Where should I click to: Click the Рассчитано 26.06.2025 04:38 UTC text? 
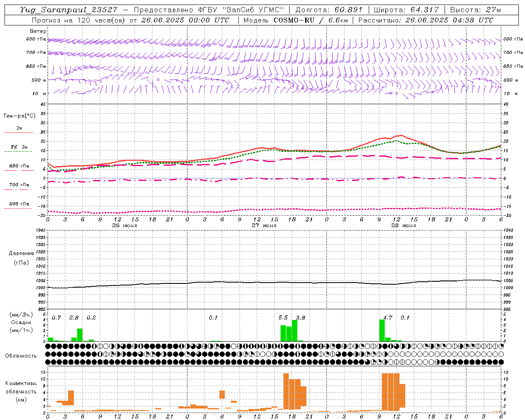[426, 20]
